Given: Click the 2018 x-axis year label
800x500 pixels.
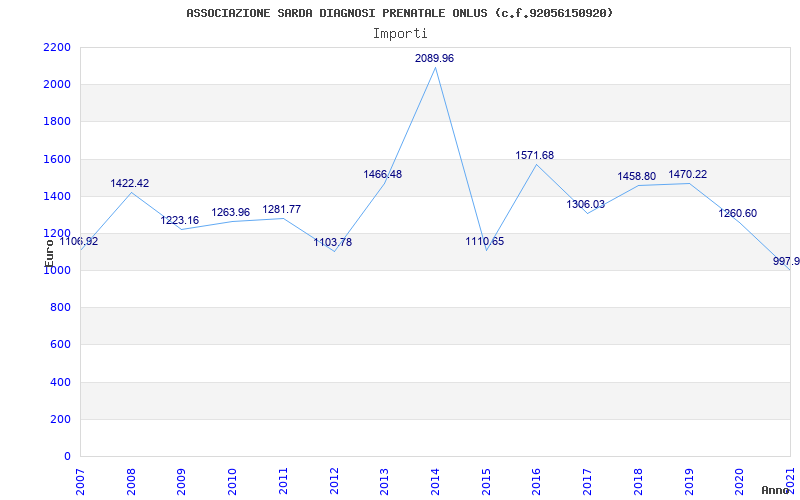Looking at the screenshot, I should (638, 482).
